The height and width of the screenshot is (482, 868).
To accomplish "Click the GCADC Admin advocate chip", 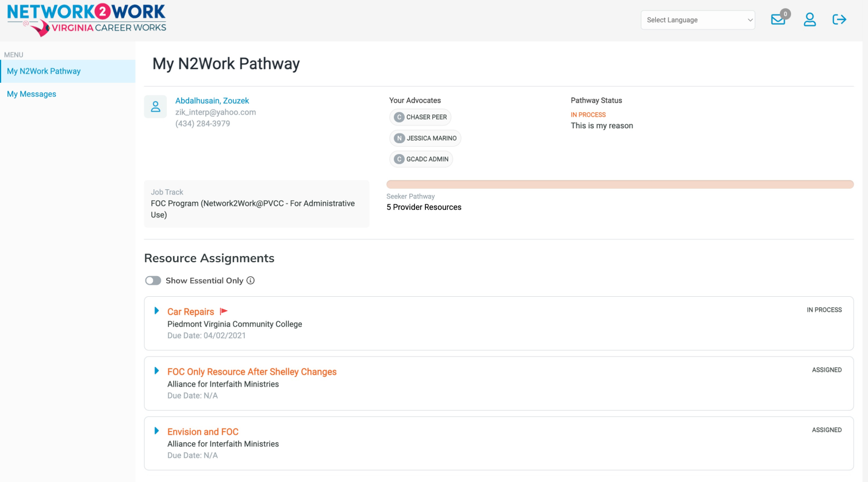I will [x=421, y=159].
